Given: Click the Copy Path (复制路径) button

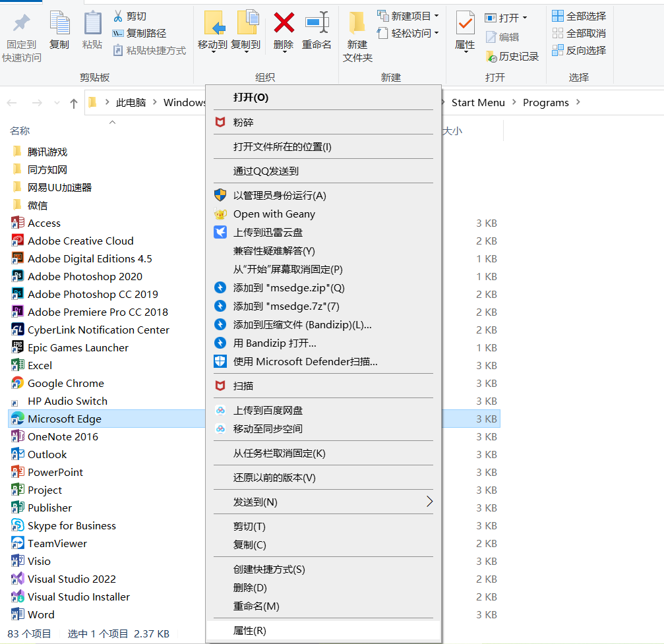Looking at the screenshot, I should [139, 34].
